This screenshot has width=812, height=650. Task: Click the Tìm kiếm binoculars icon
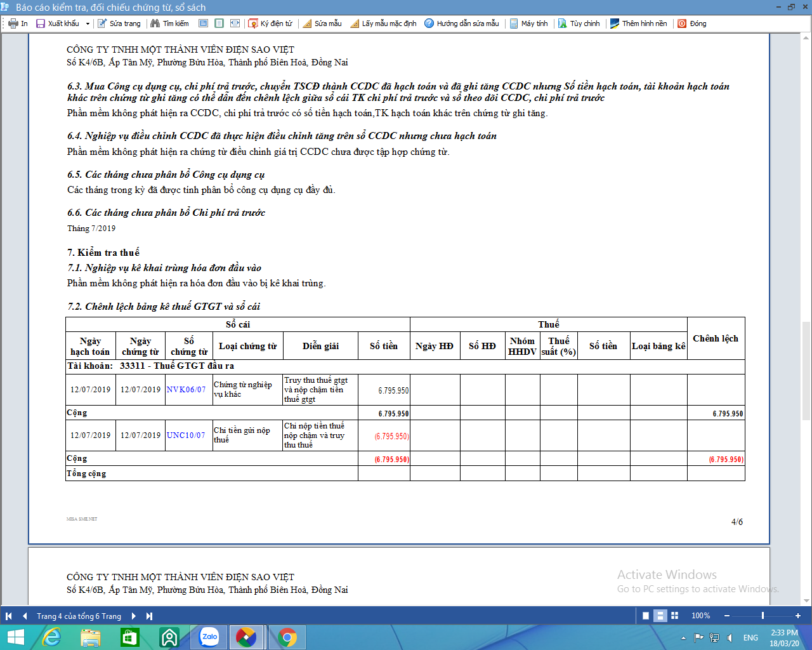[x=155, y=23]
